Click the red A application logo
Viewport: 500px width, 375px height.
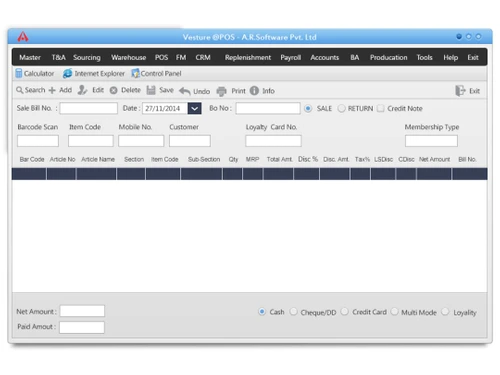[x=23, y=37]
